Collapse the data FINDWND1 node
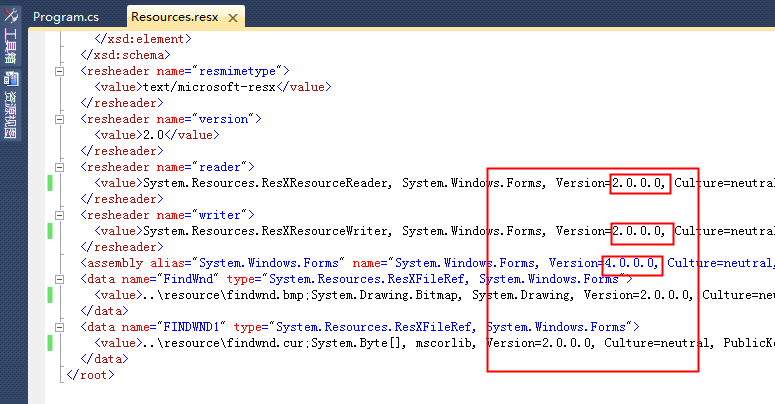Viewport: 775px width, 404px height. pos(59,327)
